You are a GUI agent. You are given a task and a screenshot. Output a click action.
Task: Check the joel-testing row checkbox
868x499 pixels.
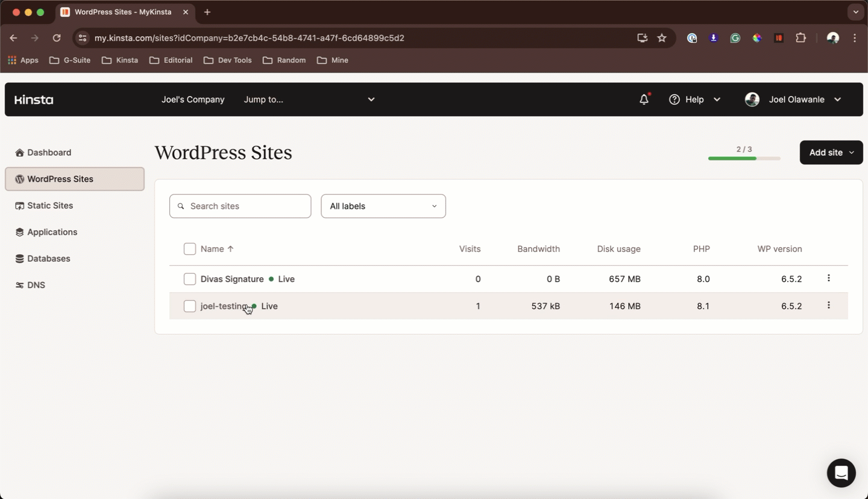tap(190, 306)
